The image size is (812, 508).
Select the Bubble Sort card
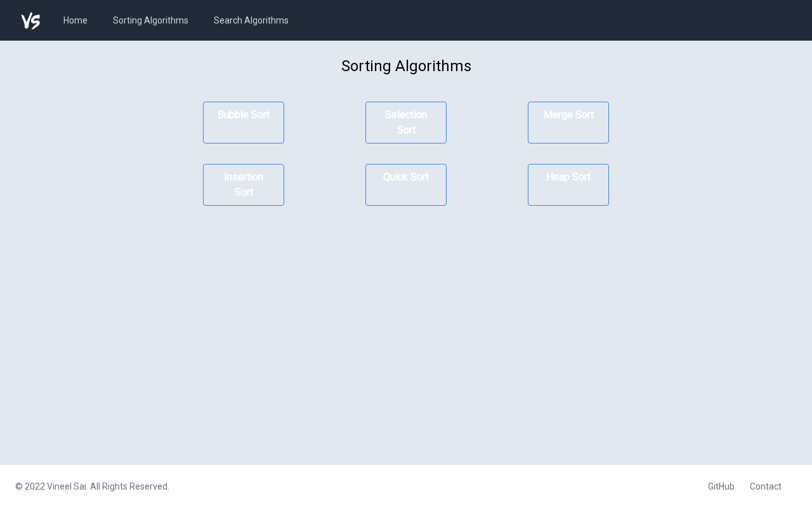pyautogui.click(x=244, y=123)
